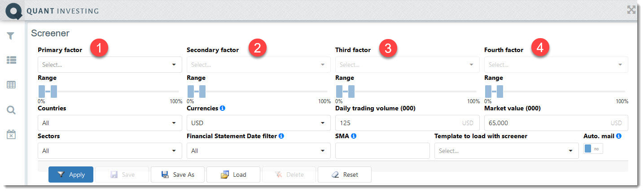Reset the screener settings
Viewport: 644px width, 192px height.
point(345,175)
